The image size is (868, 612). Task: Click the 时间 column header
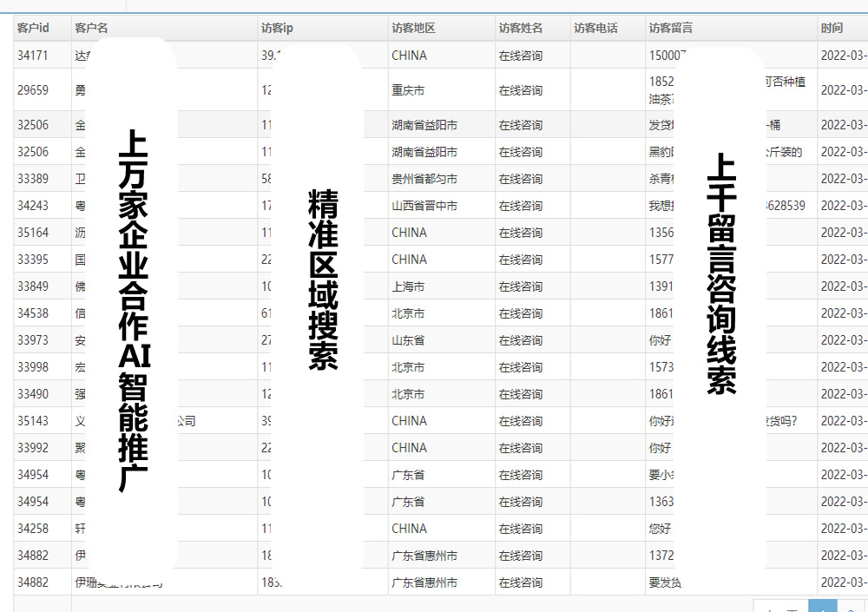832,28
